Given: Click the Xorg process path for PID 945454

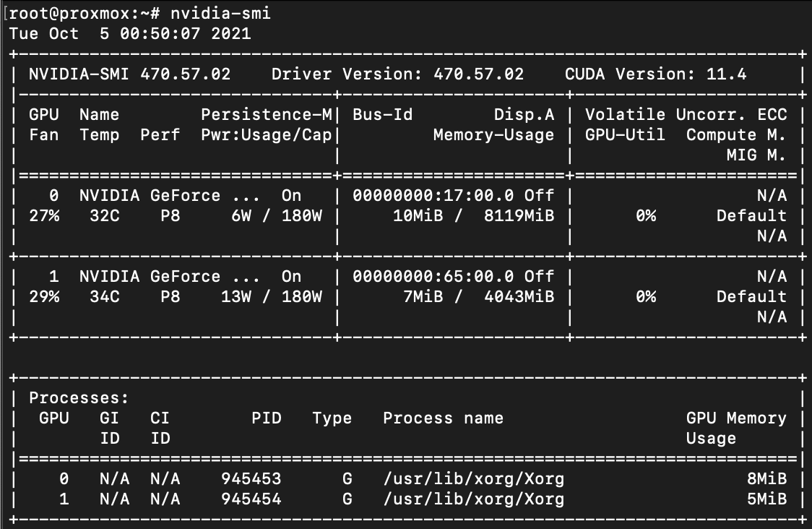Looking at the screenshot, I should click(x=473, y=499).
